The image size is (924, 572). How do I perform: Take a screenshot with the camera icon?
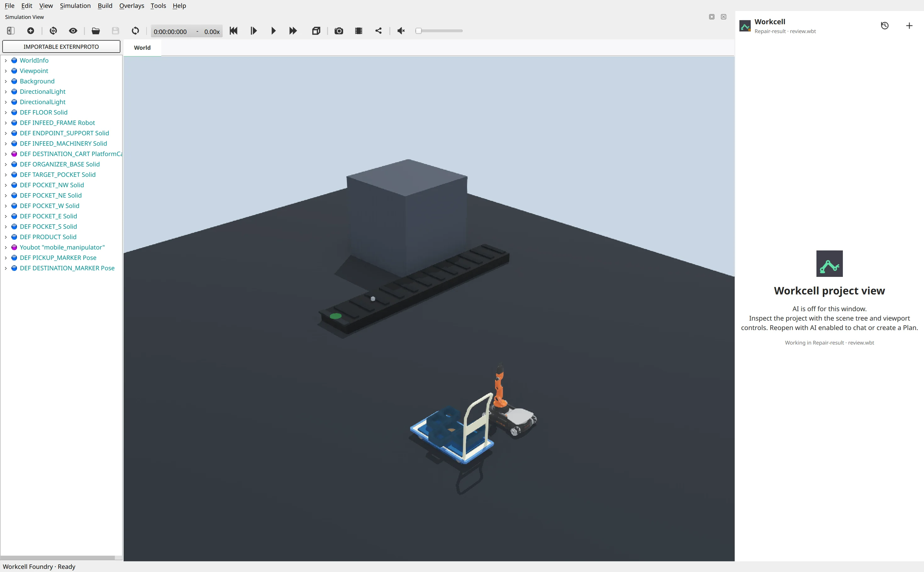(339, 31)
